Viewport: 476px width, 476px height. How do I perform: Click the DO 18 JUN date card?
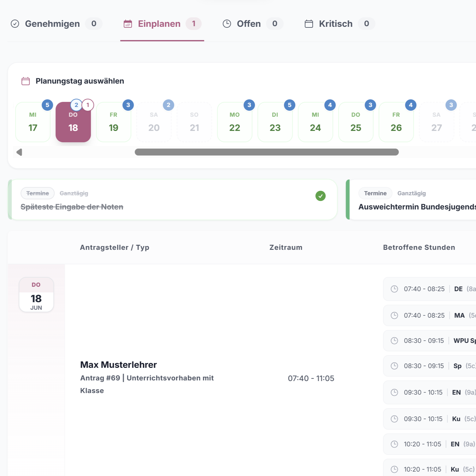click(x=36, y=295)
